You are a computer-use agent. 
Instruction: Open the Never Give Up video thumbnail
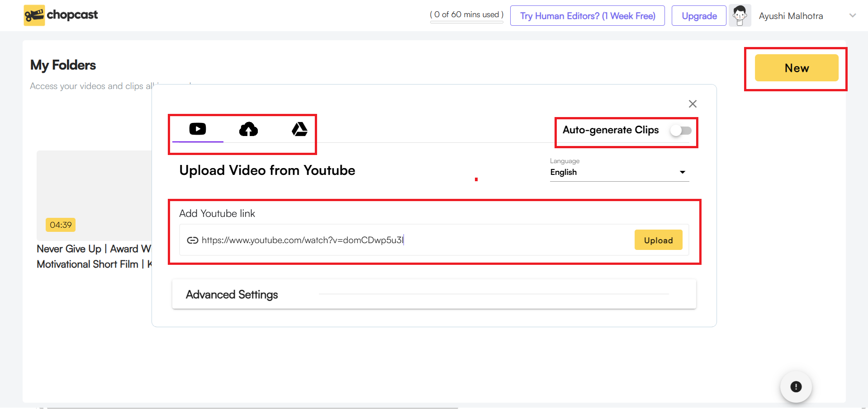point(94,194)
